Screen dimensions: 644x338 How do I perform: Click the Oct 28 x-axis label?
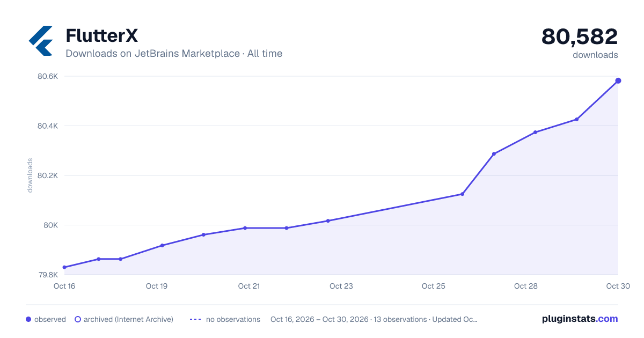coord(526,286)
